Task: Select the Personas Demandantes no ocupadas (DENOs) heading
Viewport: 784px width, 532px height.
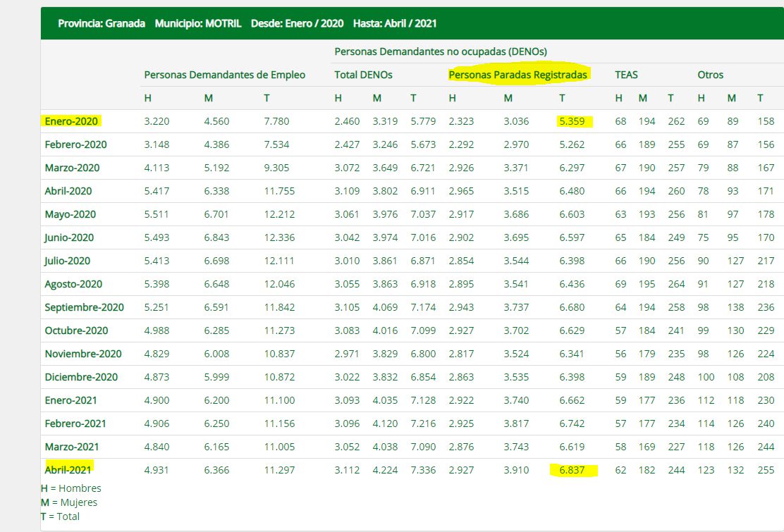Action: pyautogui.click(x=440, y=51)
